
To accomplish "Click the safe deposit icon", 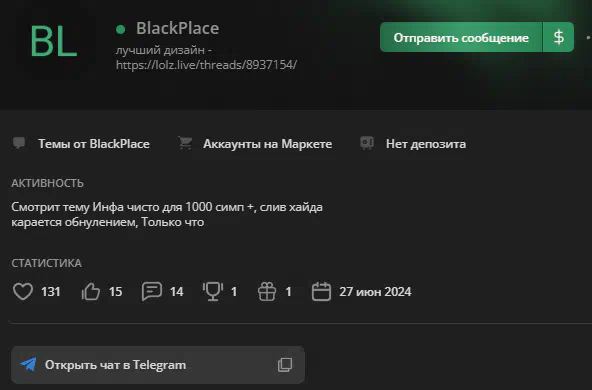I will [x=367, y=143].
